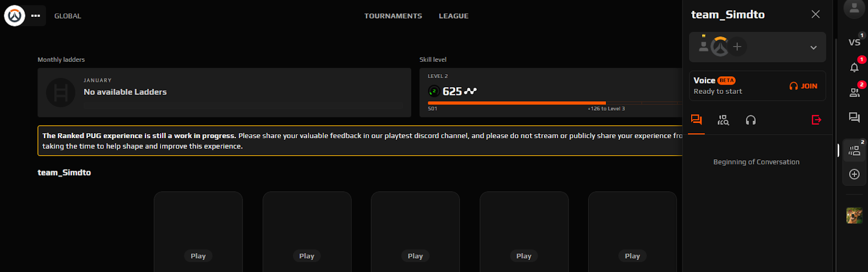Open the TOURNAMENTS menu
The width and height of the screenshot is (868, 272).
click(393, 16)
